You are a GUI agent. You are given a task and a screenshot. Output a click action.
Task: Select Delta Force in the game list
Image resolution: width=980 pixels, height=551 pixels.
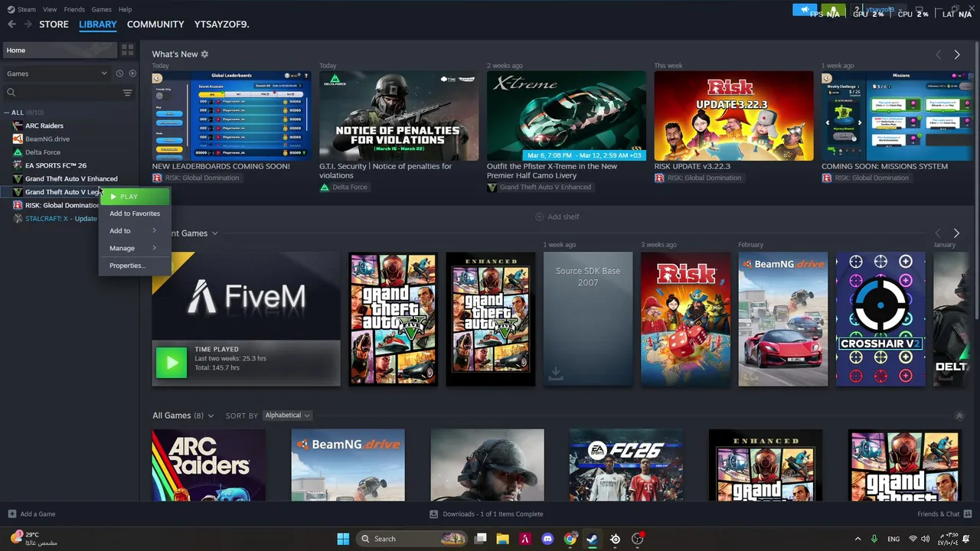(42, 152)
